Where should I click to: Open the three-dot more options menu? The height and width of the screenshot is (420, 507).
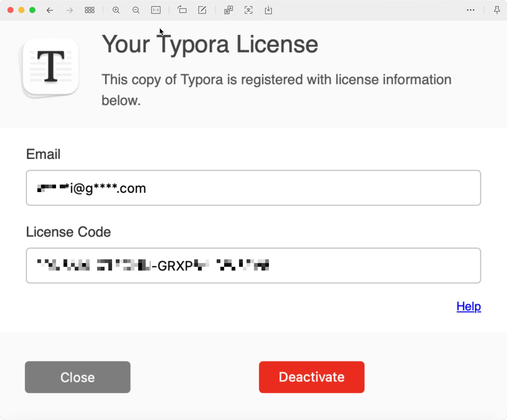(x=471, y=10)
